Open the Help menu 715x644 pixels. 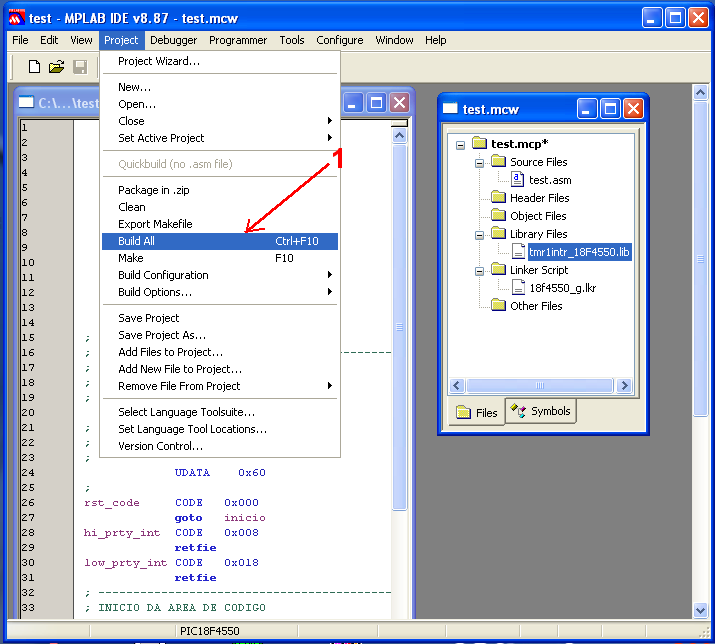click(x=435, y=40)
